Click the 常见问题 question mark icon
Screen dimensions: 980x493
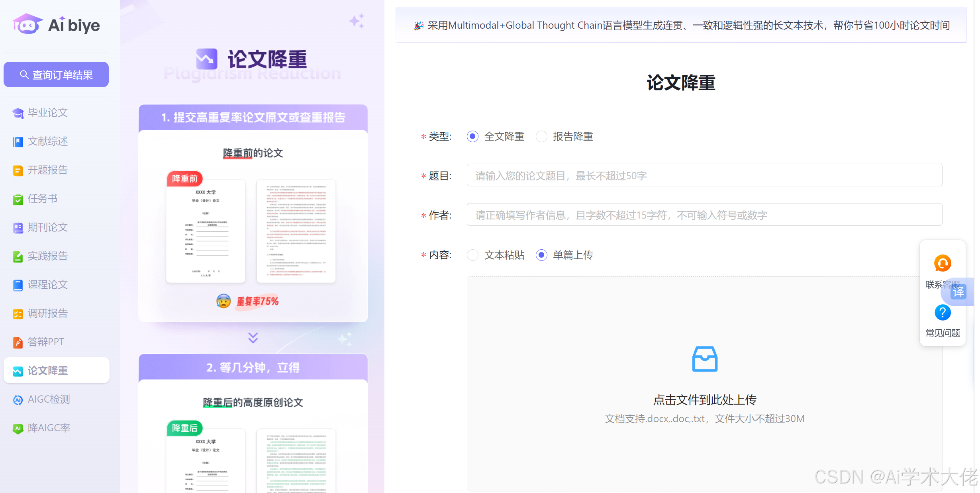coord(943,313)
